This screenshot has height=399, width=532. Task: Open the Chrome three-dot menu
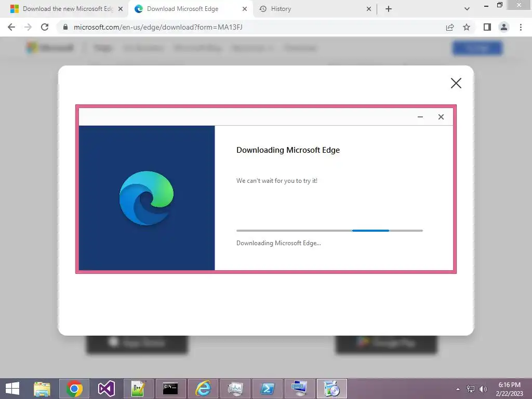[521, 27]
